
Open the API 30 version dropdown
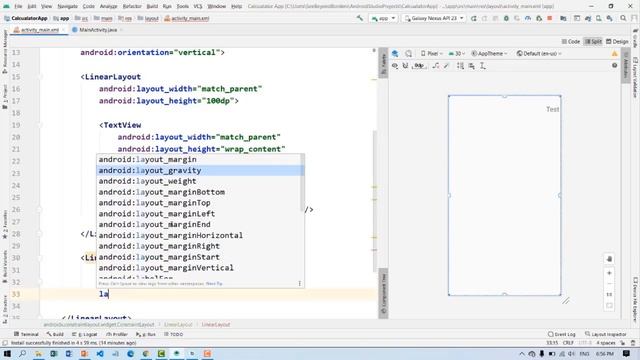tap(457, 53)
